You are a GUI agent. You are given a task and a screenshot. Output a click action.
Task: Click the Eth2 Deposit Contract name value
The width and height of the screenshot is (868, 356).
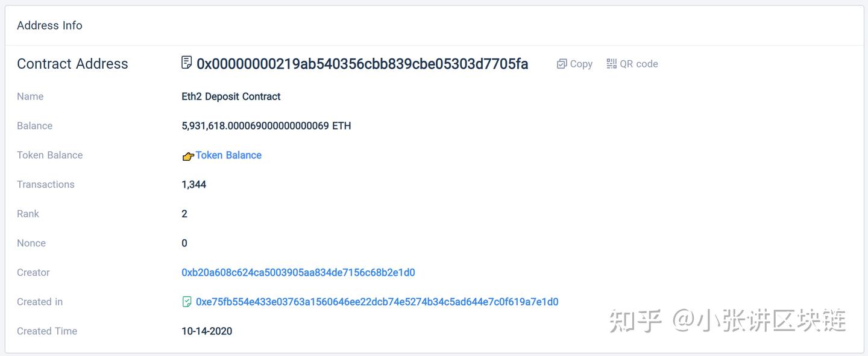231,96
